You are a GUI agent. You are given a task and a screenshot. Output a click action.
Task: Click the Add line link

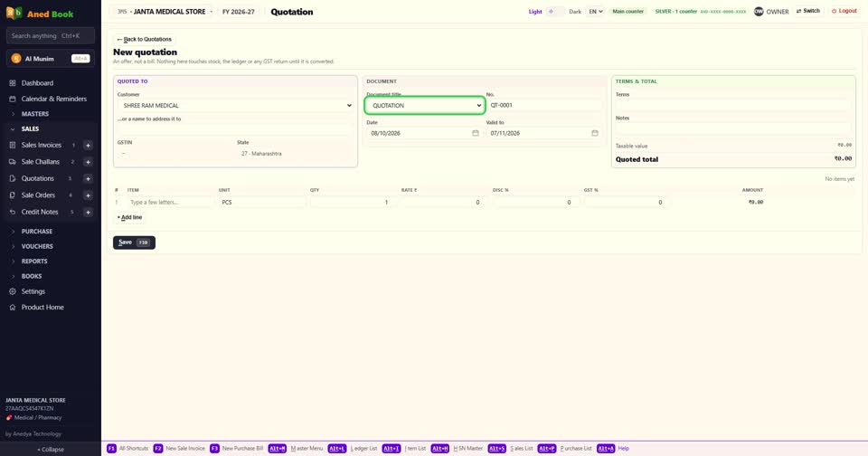129,217
